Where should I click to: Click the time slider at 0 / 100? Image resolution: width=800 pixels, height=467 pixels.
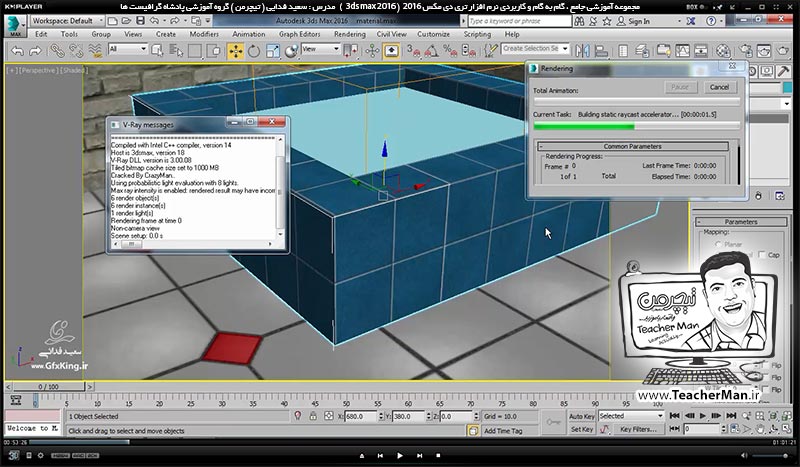49,387
